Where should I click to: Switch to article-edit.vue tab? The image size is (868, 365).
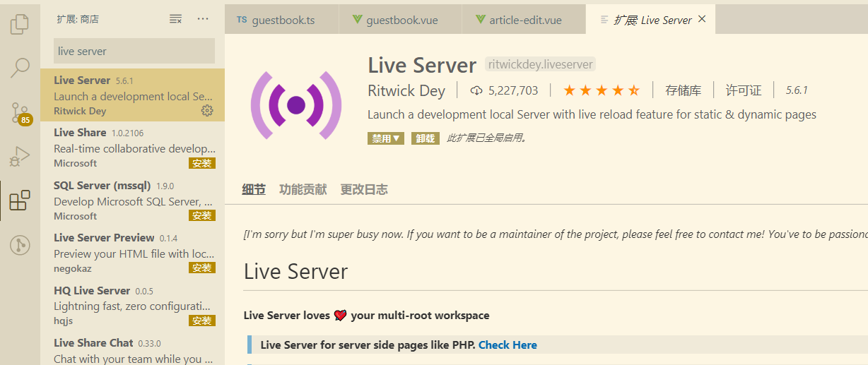(x=524, y=20)
